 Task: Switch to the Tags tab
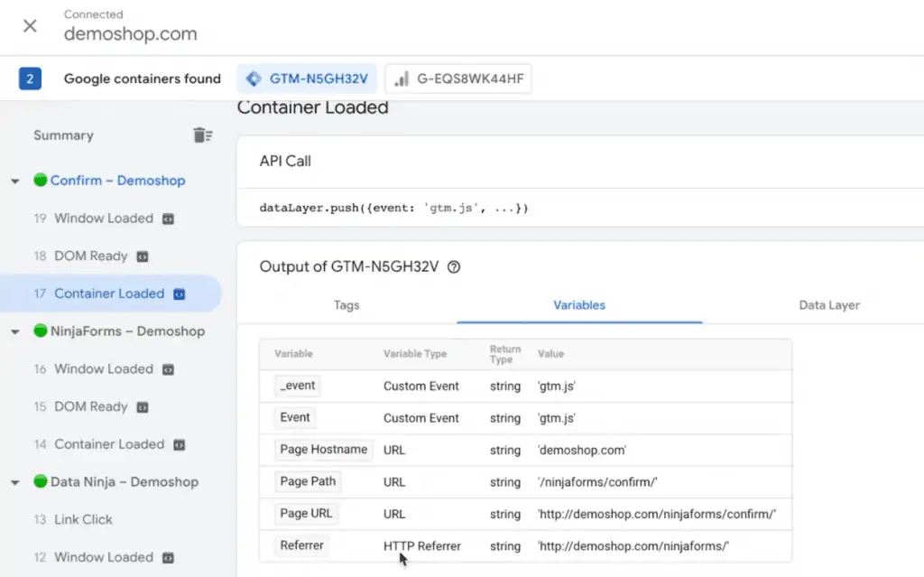tap(346, 305)
